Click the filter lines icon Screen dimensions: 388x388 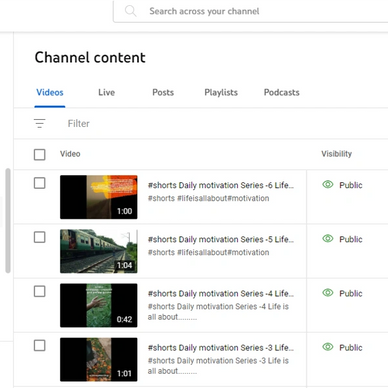tap(40, 123)
